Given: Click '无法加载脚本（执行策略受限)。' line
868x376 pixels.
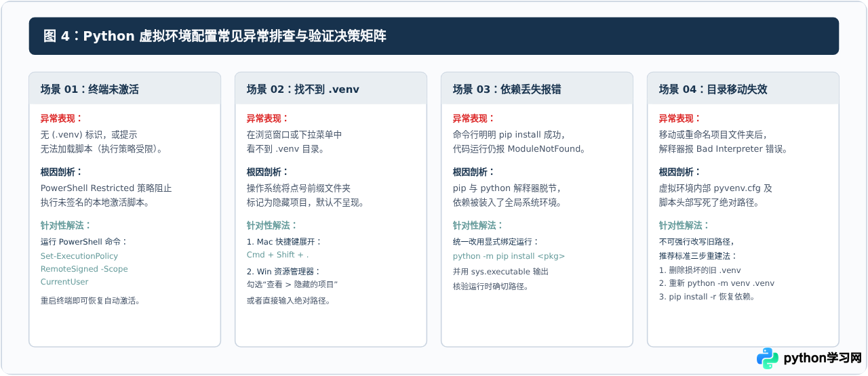Looking at the screenshot, I should pos(102,148).
